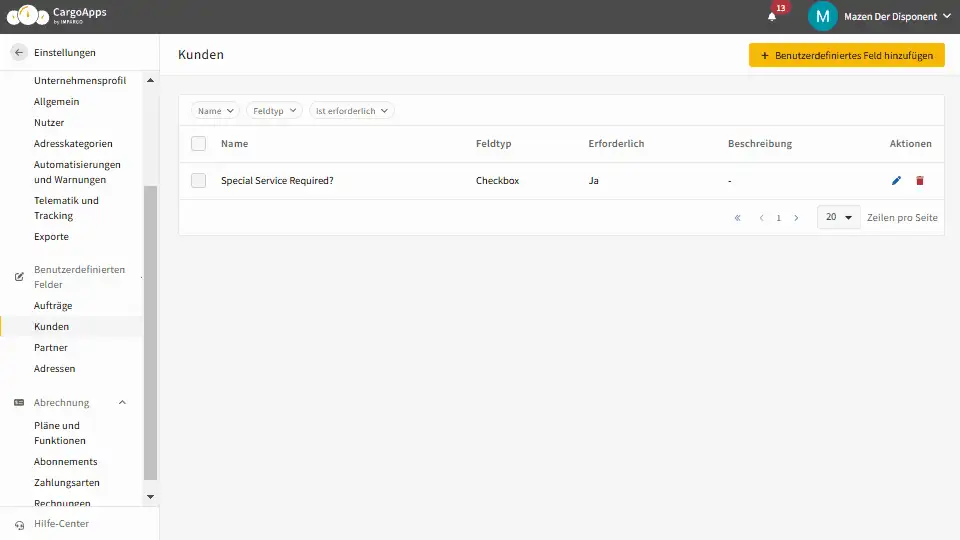The image size is (960, 540).
Task: Open Unternehmensprofil settings
Action: tap(80, 81)
